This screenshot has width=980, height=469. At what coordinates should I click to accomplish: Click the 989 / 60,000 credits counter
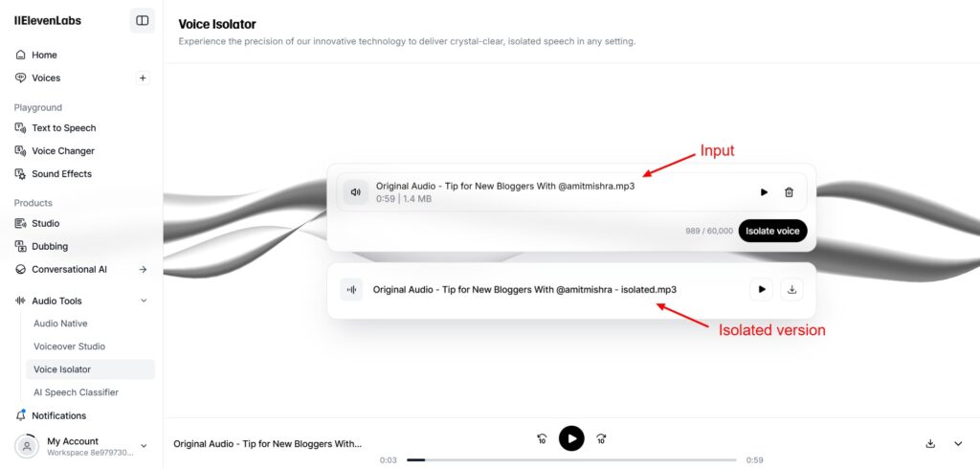click(x=709, y=231)
